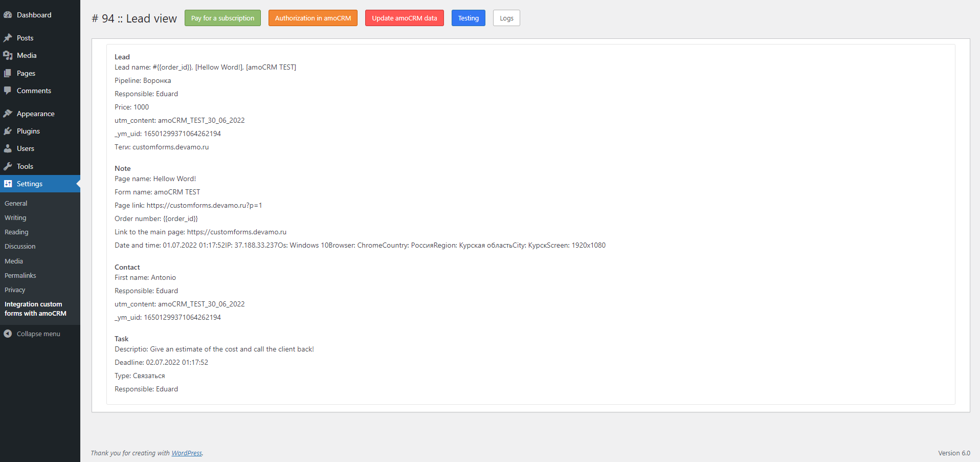980x462 pixels.
Task: Click the Tools wrench icon
Action: [x=8, y=166]
